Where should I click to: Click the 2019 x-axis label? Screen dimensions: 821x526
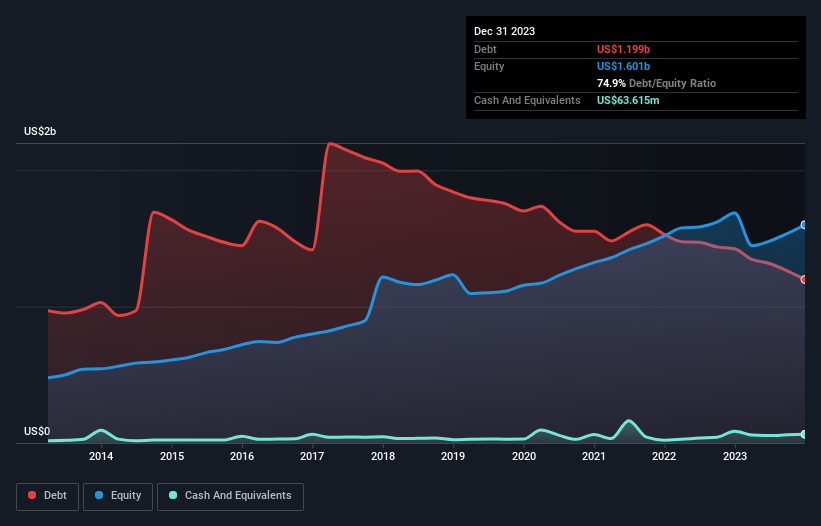[453, 456]
